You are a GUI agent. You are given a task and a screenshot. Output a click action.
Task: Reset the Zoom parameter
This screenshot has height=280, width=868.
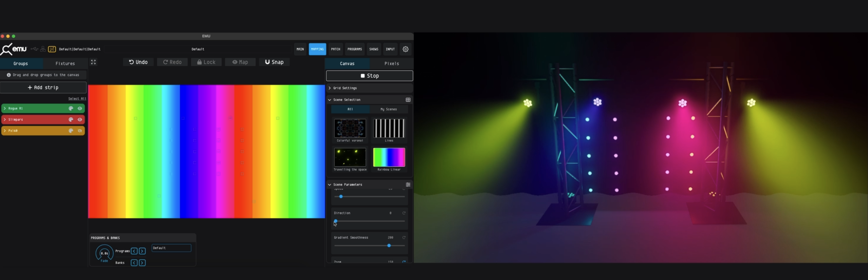pos(404,262)
